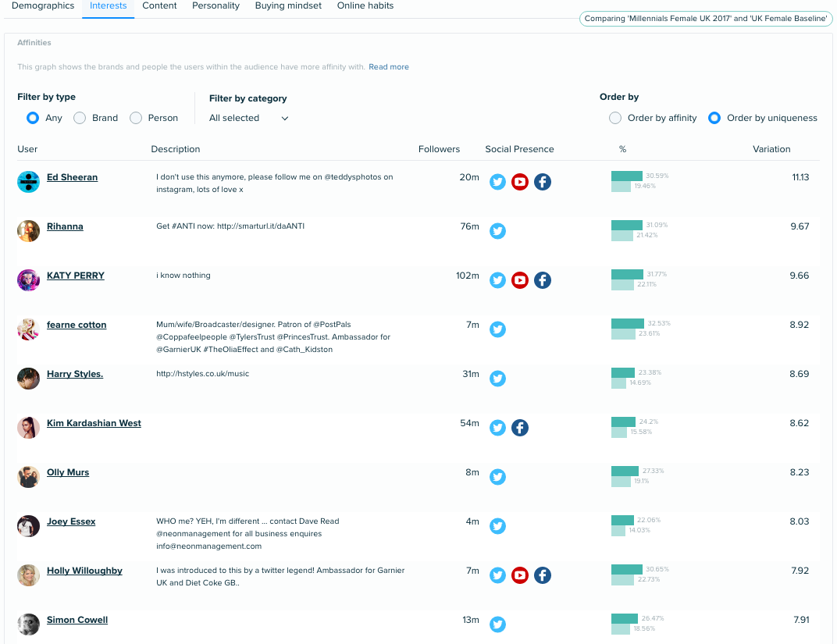This screenshot has height=644, width=837.
Task: Click the comparison audiences badge
Action: 706,19
